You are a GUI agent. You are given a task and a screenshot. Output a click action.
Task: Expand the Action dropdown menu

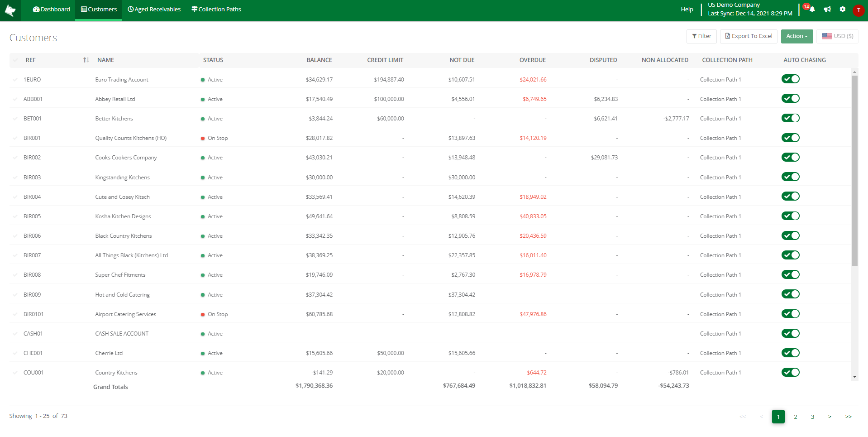[796, 36]
